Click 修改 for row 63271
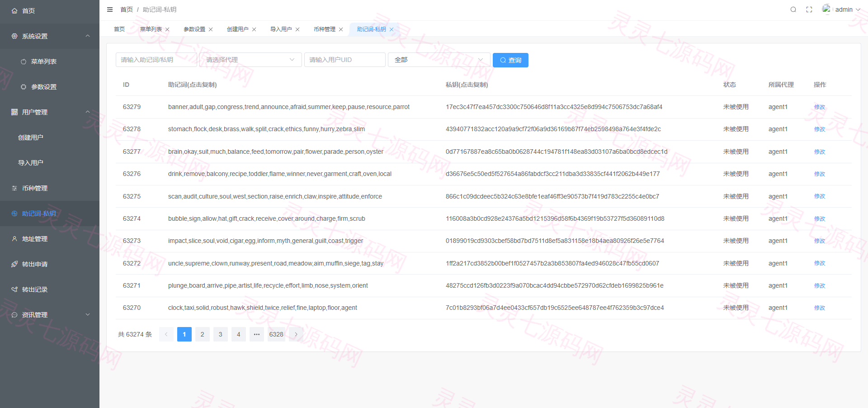 click(x=820, y=286)
